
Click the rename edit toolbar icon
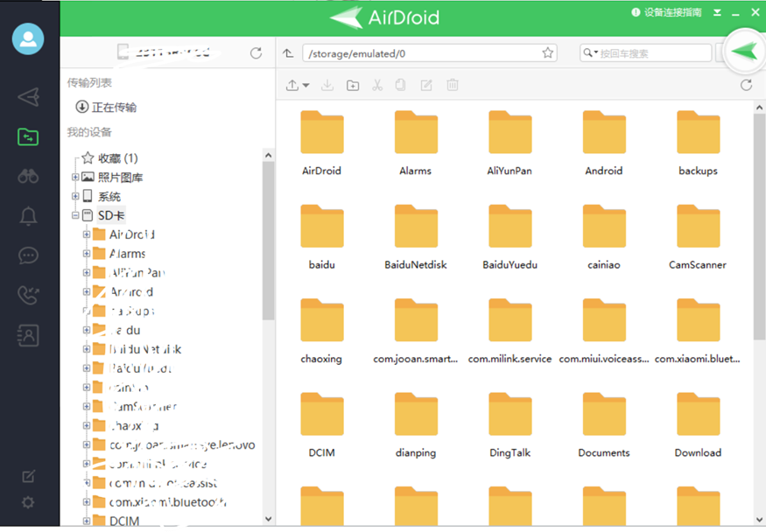pyautogui.click(x=426, y=86)
